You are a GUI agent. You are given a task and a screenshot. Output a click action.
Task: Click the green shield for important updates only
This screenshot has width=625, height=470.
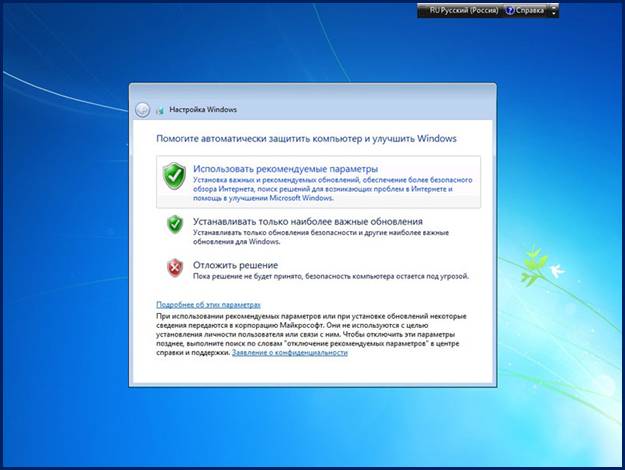pos(175,224)
